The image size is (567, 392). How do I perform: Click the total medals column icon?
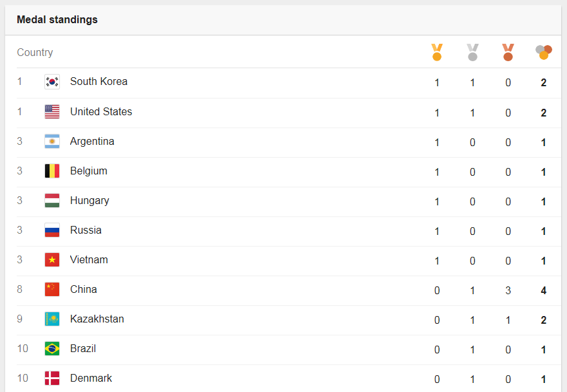click(x=543, y=52)
